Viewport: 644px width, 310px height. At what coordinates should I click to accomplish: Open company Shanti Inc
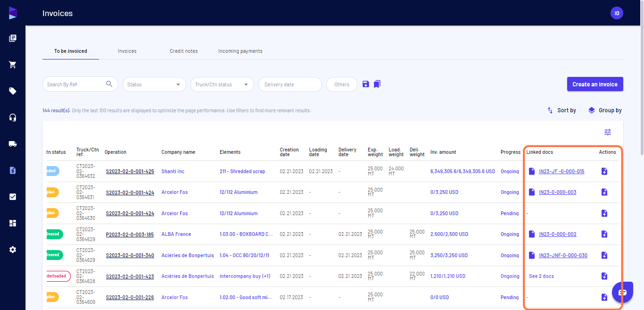coord(173,171)
